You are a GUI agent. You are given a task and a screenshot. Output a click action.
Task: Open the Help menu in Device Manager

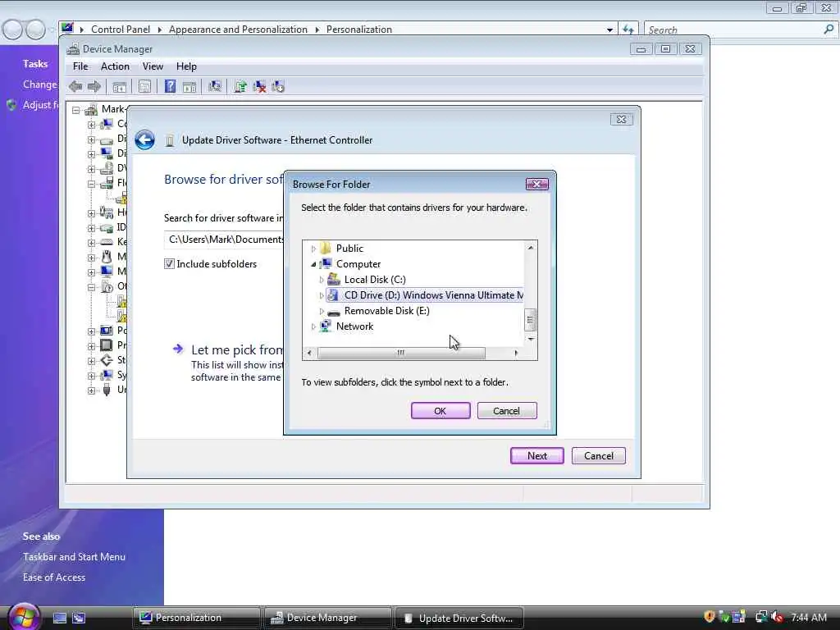point(186,66)
